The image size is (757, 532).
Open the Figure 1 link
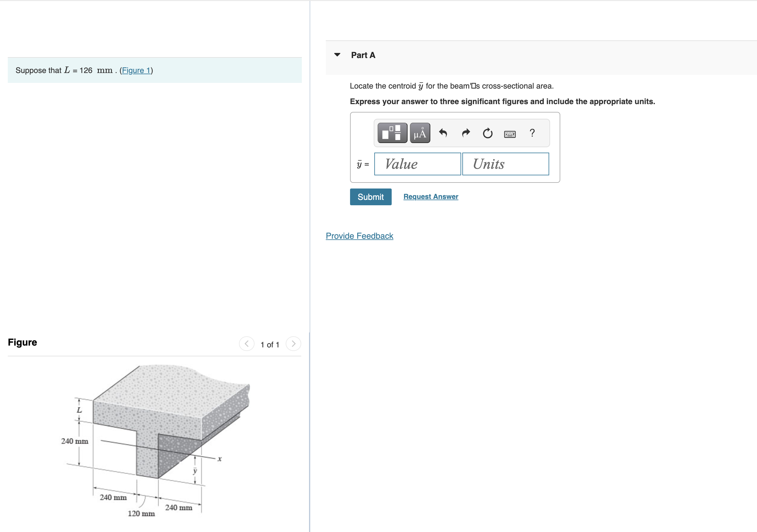pyautogui.click(x=136, y=70)
